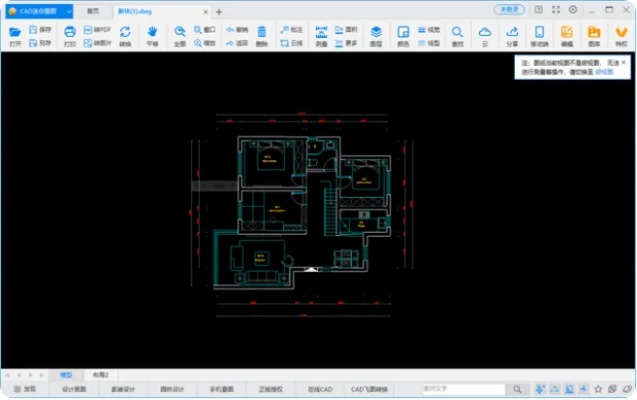Image resolution: width=637 pixels, height=400 pixels.
Task: Expand the 更多 (More) measurement options
Action: (345, 44)
